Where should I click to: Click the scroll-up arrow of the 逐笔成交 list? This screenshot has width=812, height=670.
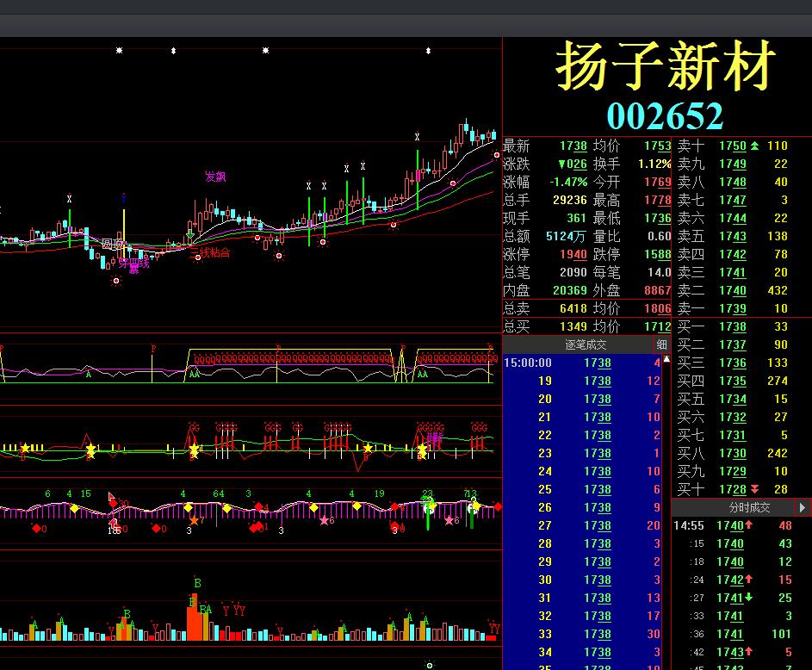tap(666, 359)
